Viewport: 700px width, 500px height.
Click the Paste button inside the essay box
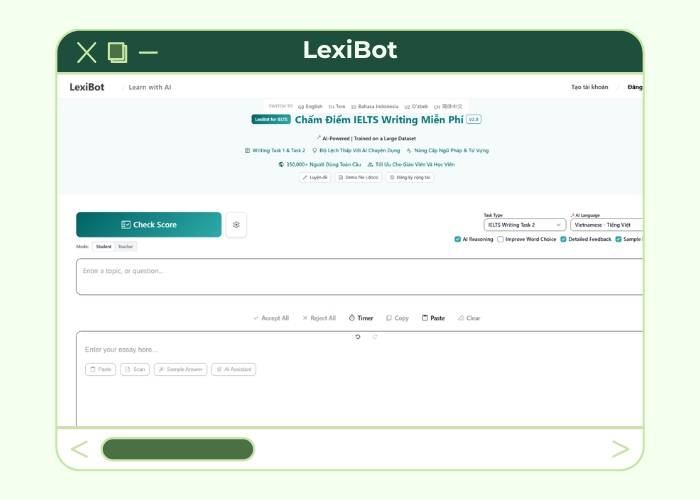(100, 369)
